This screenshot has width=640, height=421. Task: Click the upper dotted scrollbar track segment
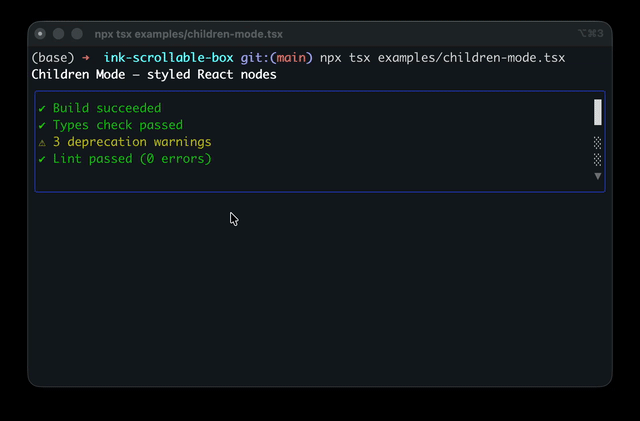pos(598,143)
